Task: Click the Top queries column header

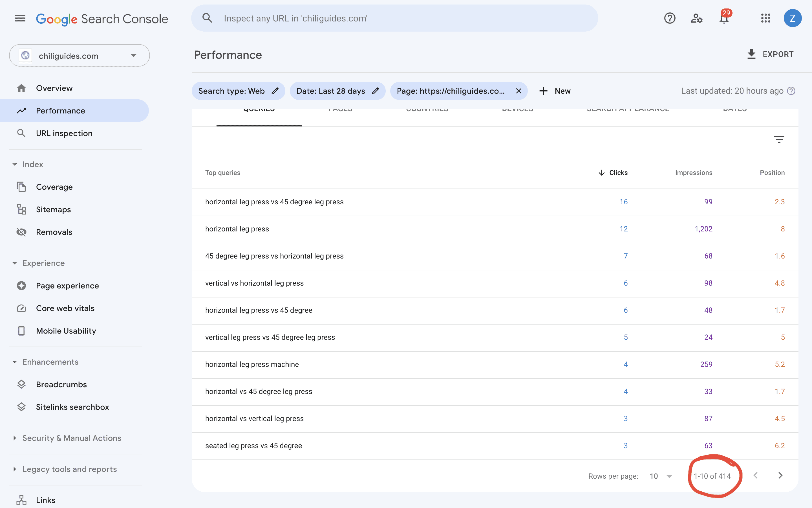Action: point(223,173)
